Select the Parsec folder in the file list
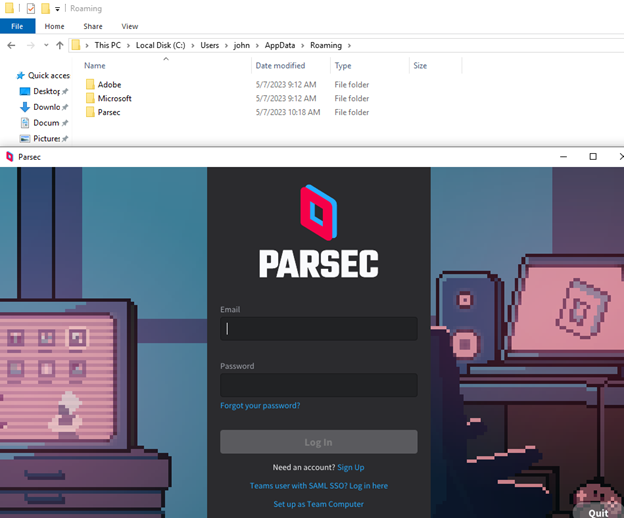This screenshot has width=624, height=518. 109,113
